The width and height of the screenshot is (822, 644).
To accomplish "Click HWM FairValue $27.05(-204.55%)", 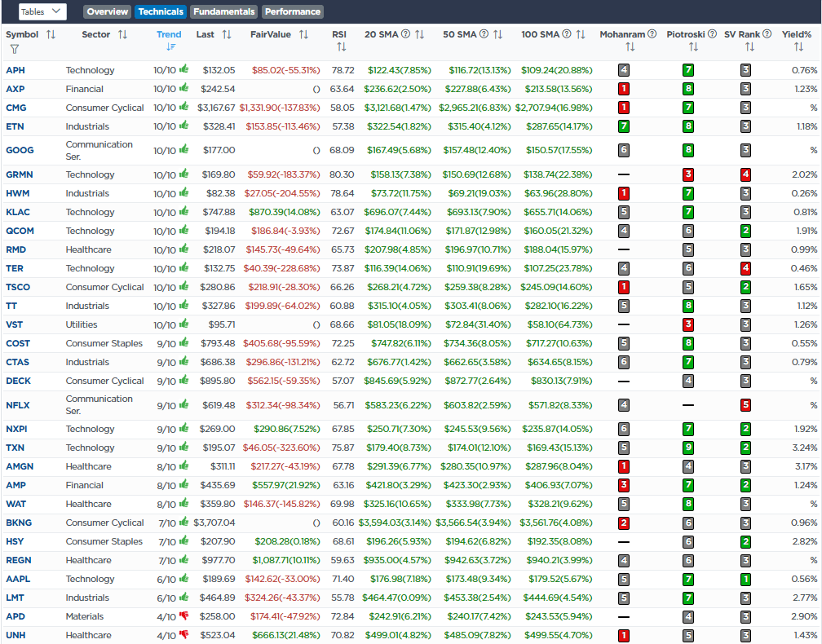I will point(282,193).
